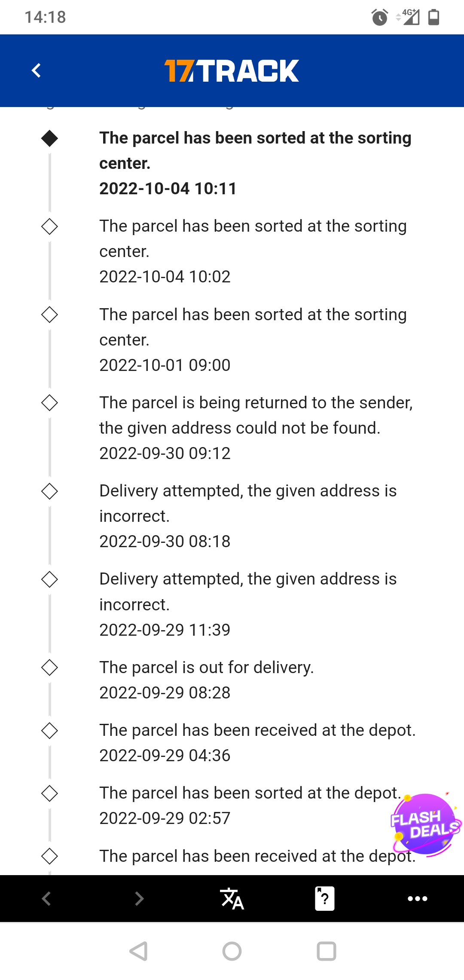Screen dimensions: 464x980
Task: Tap the returned to sender event text
Action: point(256,415)
